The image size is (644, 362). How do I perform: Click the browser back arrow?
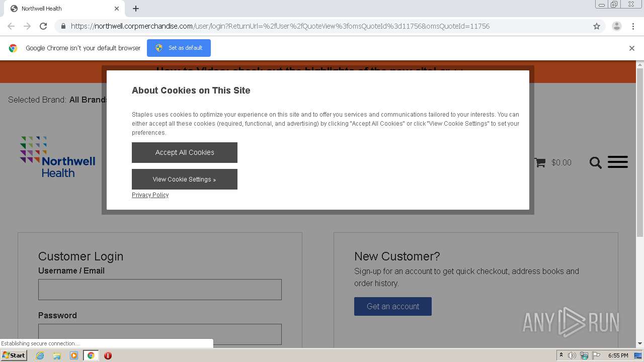[11, 26]
